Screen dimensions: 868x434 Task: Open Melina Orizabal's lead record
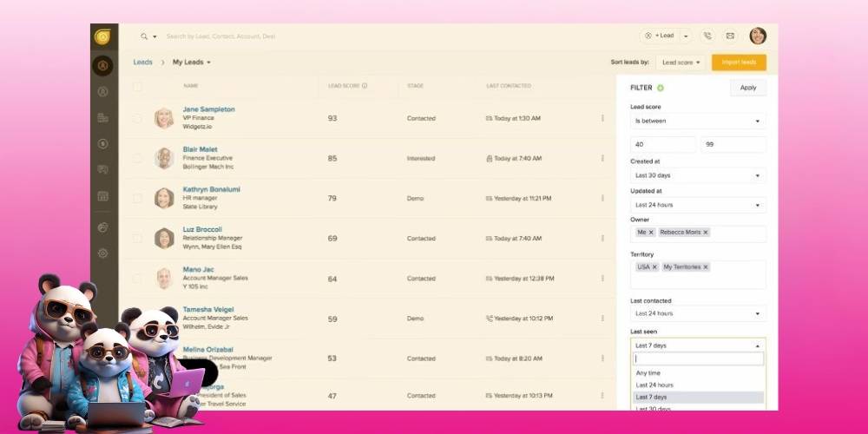coord(208,350)
